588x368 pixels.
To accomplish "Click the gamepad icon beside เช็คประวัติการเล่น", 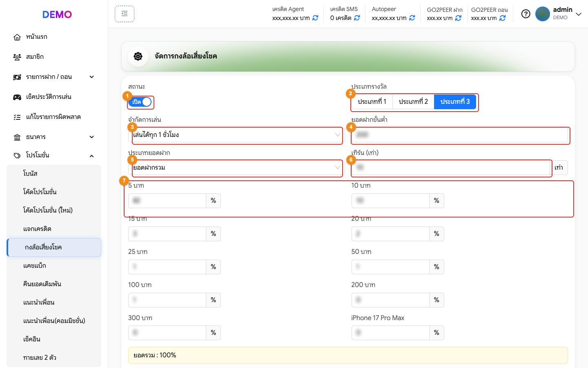I will [x=17, y=97].
